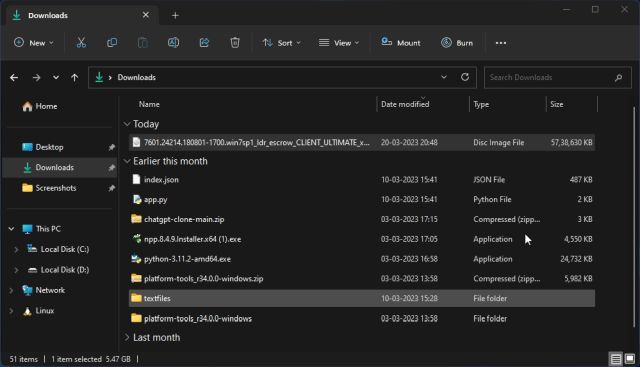Add a new tab
This screenshot has height=367, width=640.
175,16
